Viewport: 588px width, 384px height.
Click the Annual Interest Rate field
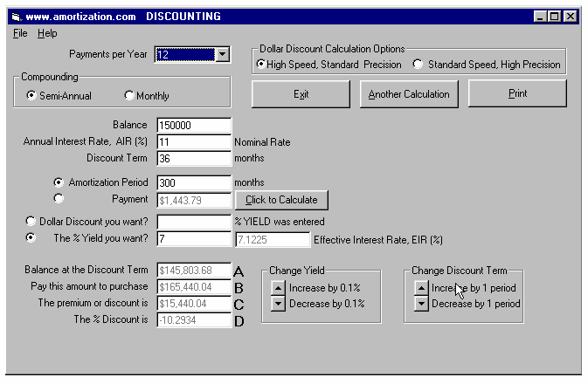pyautogui.click(x=194, y=141)
